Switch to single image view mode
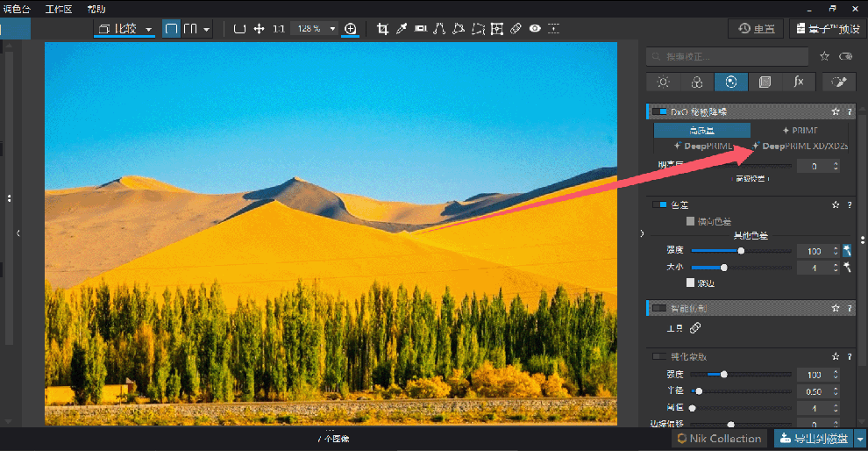Screen dimensions: 868x451 [171, 29]
